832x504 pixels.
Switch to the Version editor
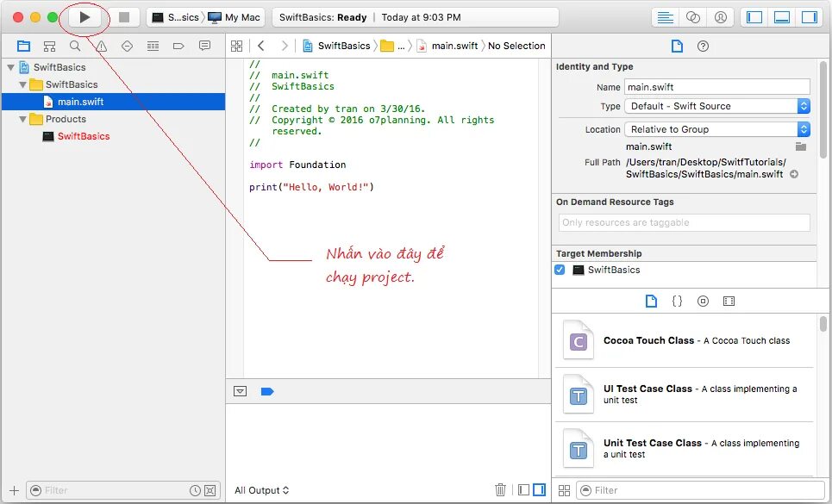tap(721, 17)
